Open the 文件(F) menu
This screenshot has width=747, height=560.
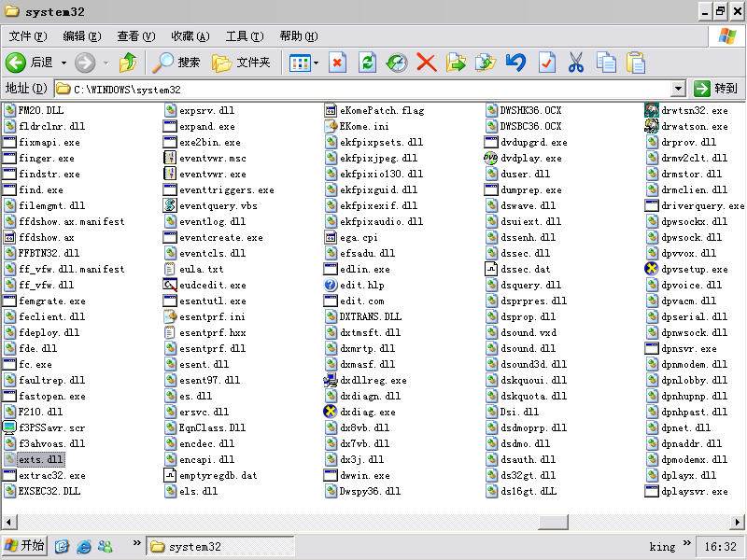(28, 36)
